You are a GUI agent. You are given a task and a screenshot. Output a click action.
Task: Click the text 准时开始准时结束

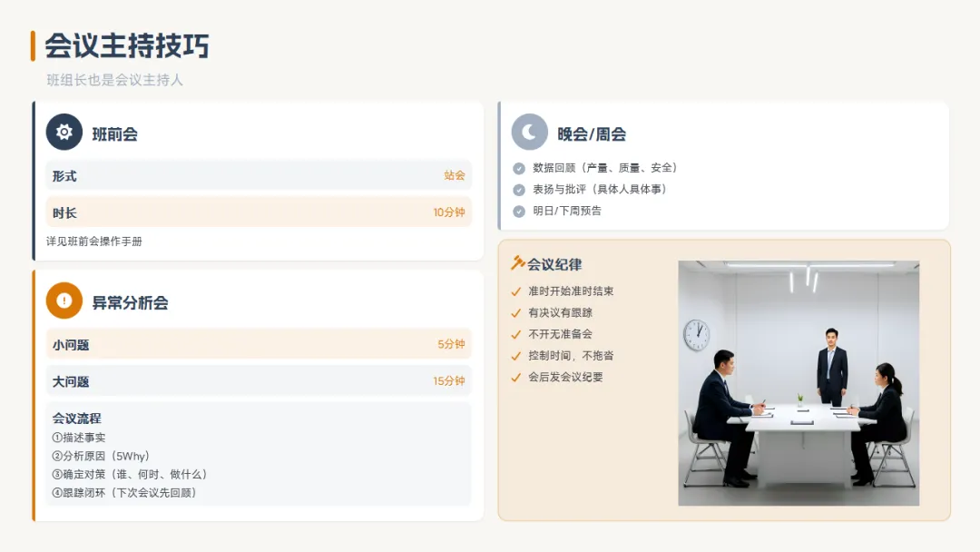(571, 291)
